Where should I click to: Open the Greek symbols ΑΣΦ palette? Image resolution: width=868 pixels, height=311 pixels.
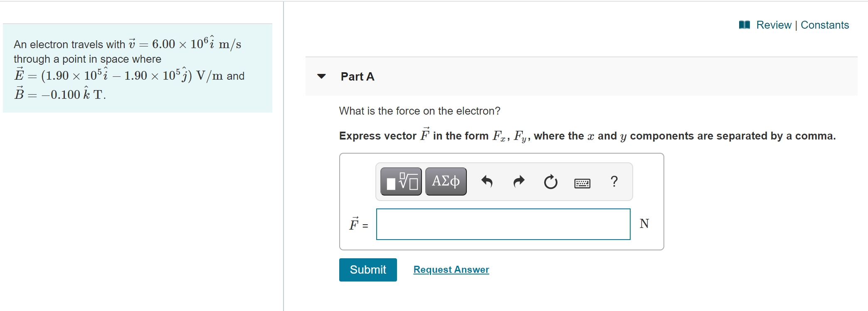pyautogui.click(x=446, y=181)
